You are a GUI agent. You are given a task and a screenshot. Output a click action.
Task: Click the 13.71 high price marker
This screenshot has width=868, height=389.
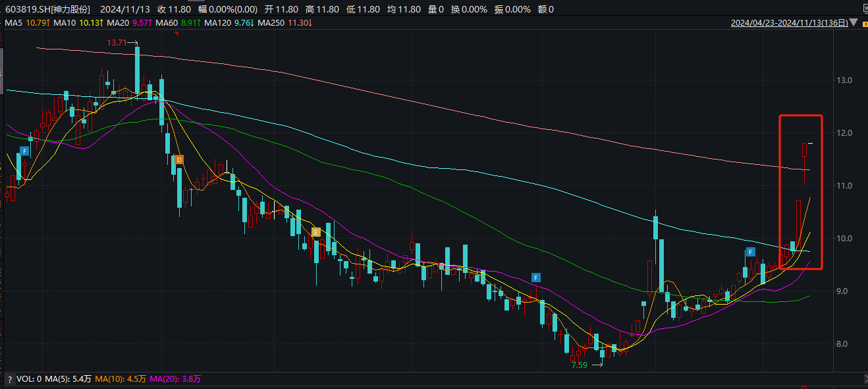(x=117, y=42)
